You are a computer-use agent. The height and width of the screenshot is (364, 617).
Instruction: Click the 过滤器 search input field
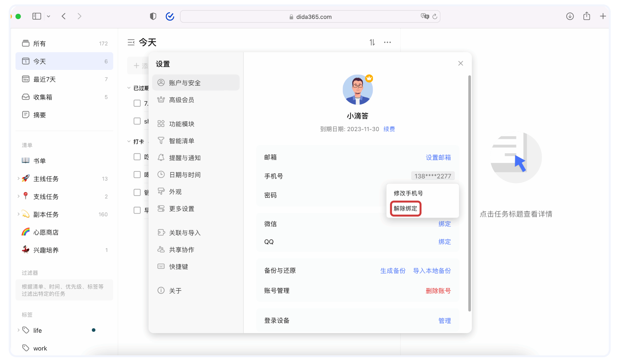64,290
